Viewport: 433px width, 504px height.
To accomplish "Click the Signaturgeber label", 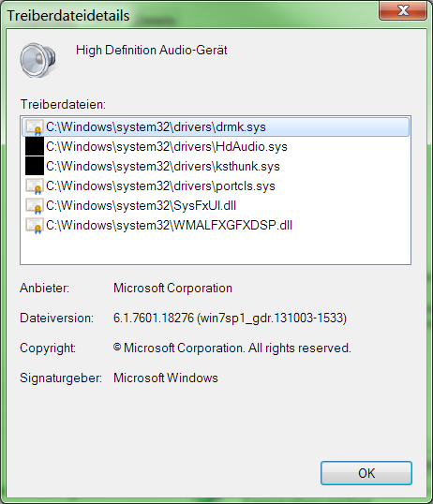I will click(x=61, y=378).
